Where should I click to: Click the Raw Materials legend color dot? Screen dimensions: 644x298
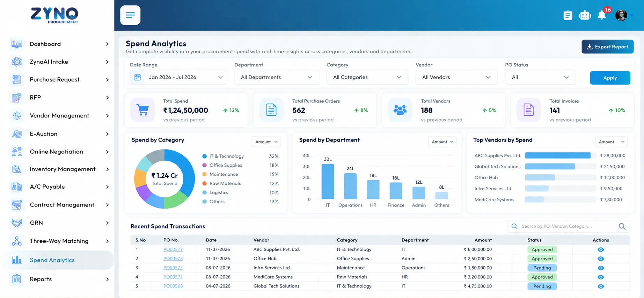[x=205, y=183]
